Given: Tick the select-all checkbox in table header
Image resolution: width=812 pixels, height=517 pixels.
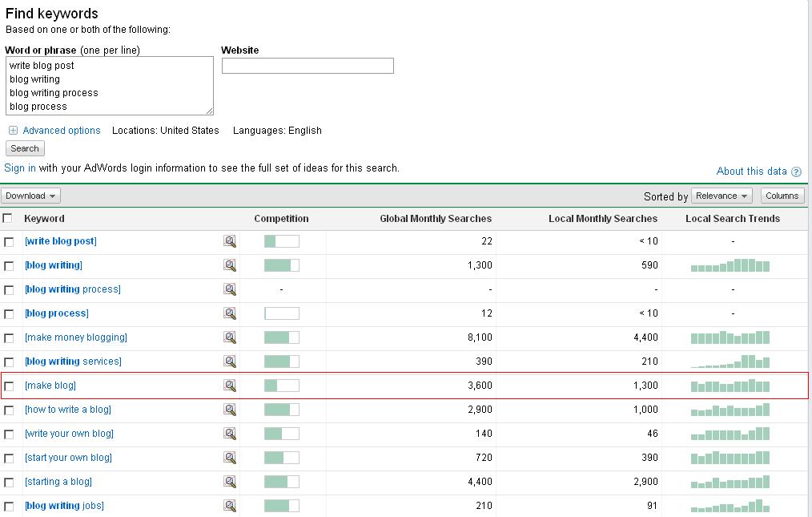Looking at the screenshot, I should (x=8, y=218).
